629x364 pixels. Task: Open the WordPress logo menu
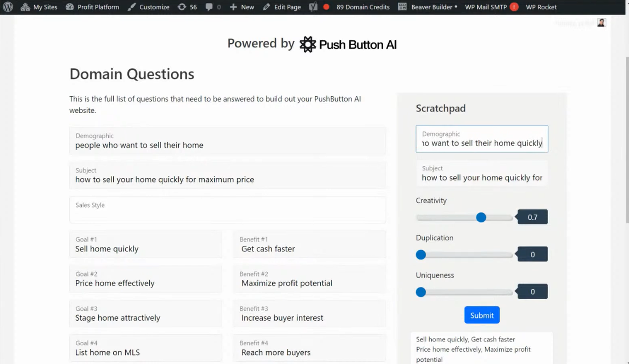7,7
